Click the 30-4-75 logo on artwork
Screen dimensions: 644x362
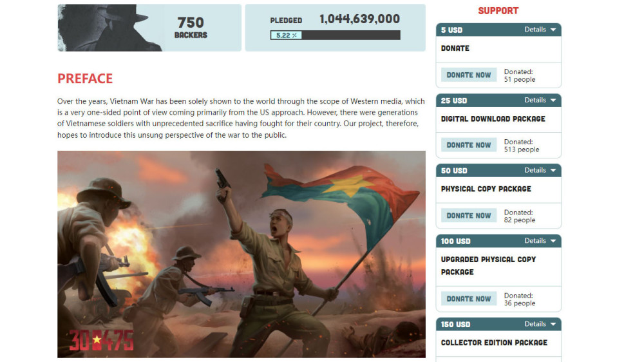point(101,340)
